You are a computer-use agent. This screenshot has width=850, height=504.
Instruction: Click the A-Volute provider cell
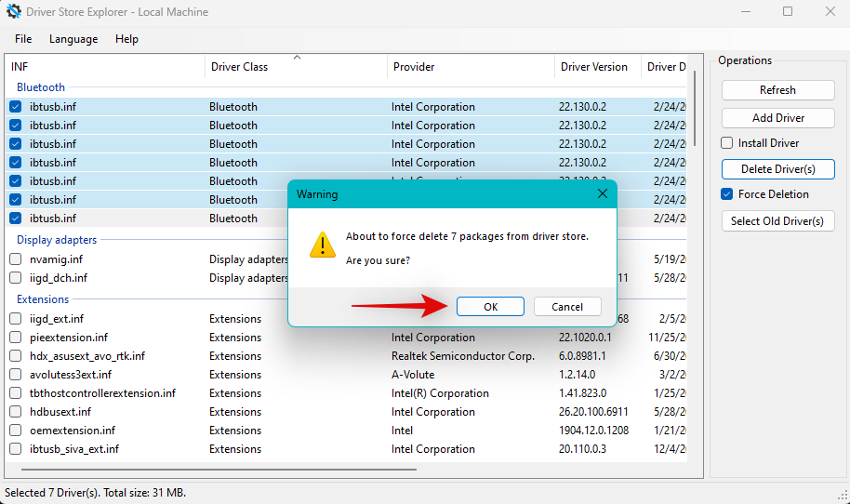point(413,375)
